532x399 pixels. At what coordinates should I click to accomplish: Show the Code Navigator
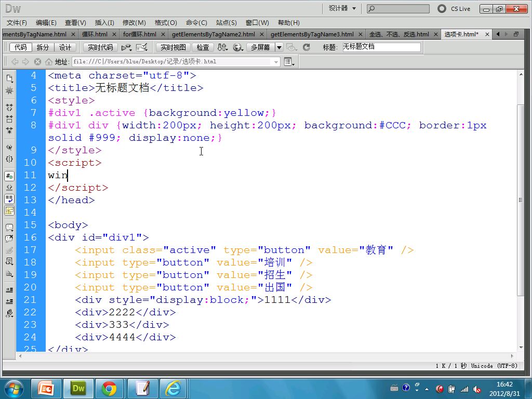(x=9, y=90)
